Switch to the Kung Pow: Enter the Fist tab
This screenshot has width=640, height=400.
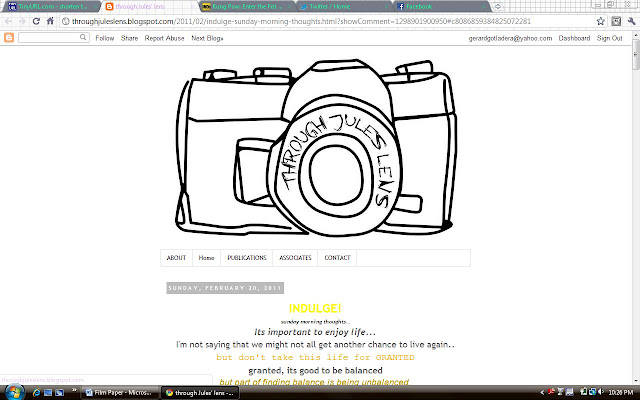click(x=247, y=7)
